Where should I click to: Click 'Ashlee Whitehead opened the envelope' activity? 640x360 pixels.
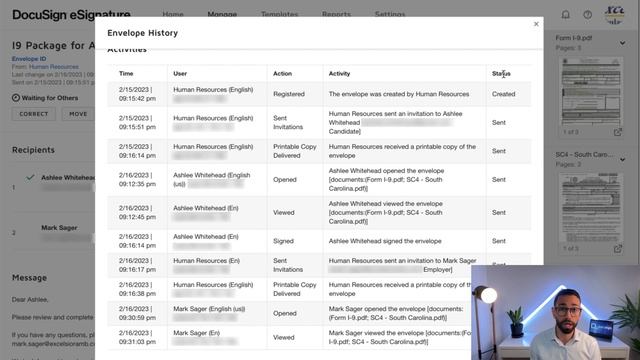pyautogui.click(x=386, y=180)
